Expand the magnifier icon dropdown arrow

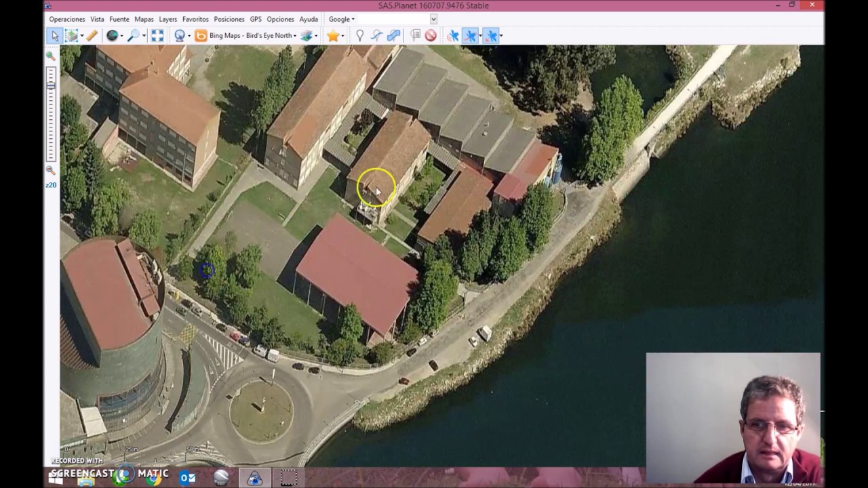coord(144,35)
